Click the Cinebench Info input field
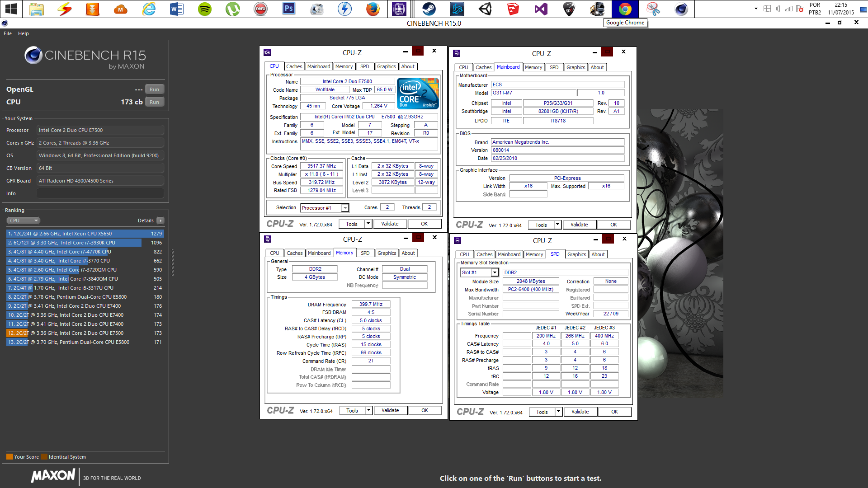Screen dimensions: 868x488 (100, 193)
